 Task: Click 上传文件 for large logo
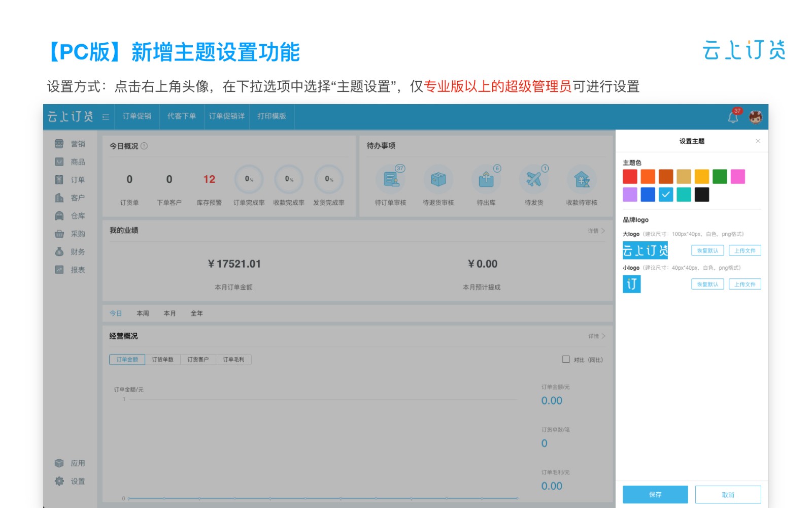pos(745,250)
